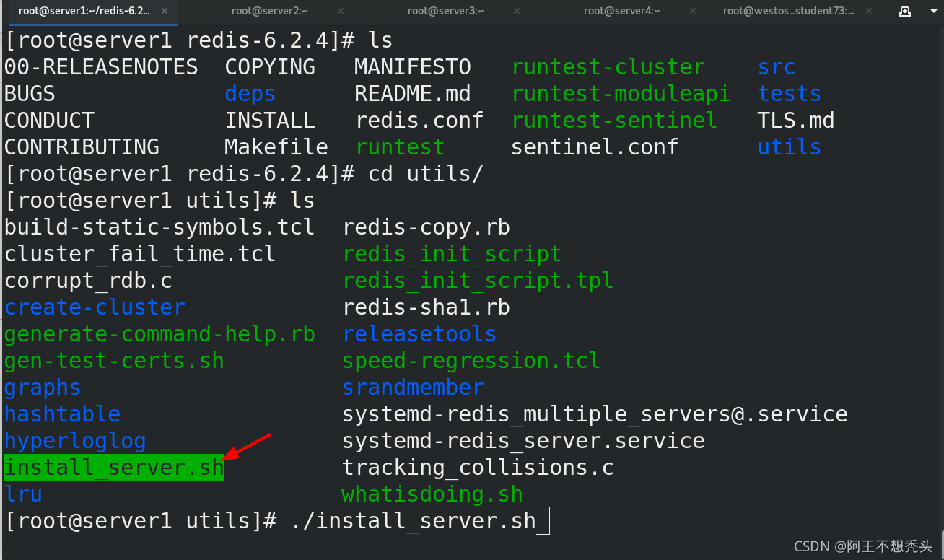Screen dimensions: 944x560
Task: Close the root@server1 tab
Action: click(x=165, y=11)
